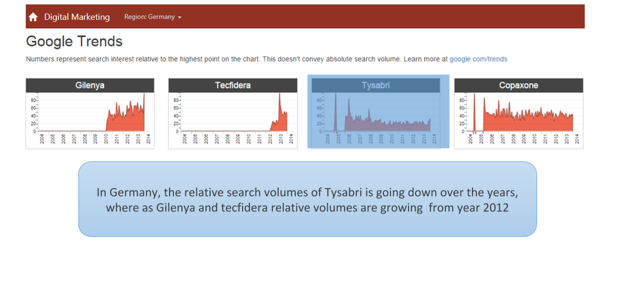Viewport: 644px width, 304px height.
Task: Open the Tysabri trend chart
Action: (x=376, y=120)
